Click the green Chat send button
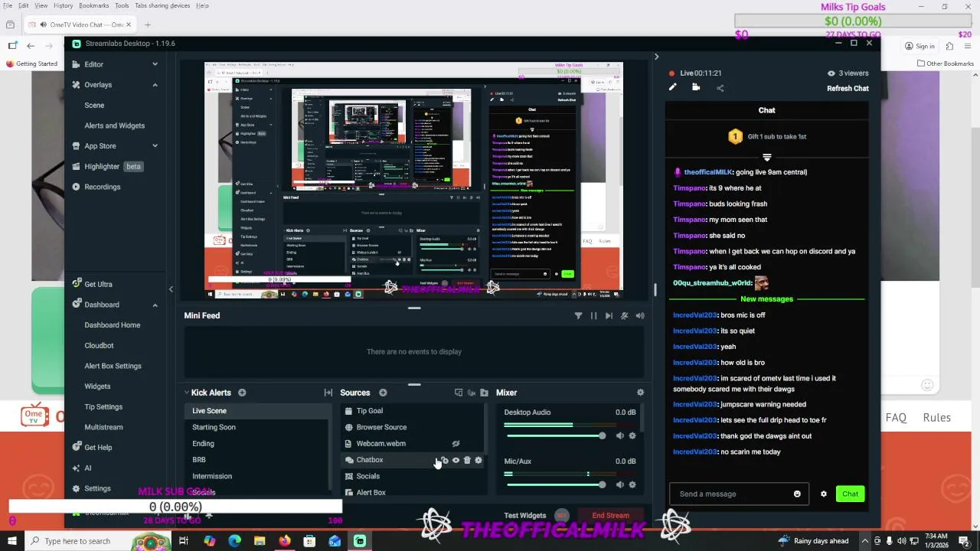The image size is (980, 551). [x=850, y=494]
